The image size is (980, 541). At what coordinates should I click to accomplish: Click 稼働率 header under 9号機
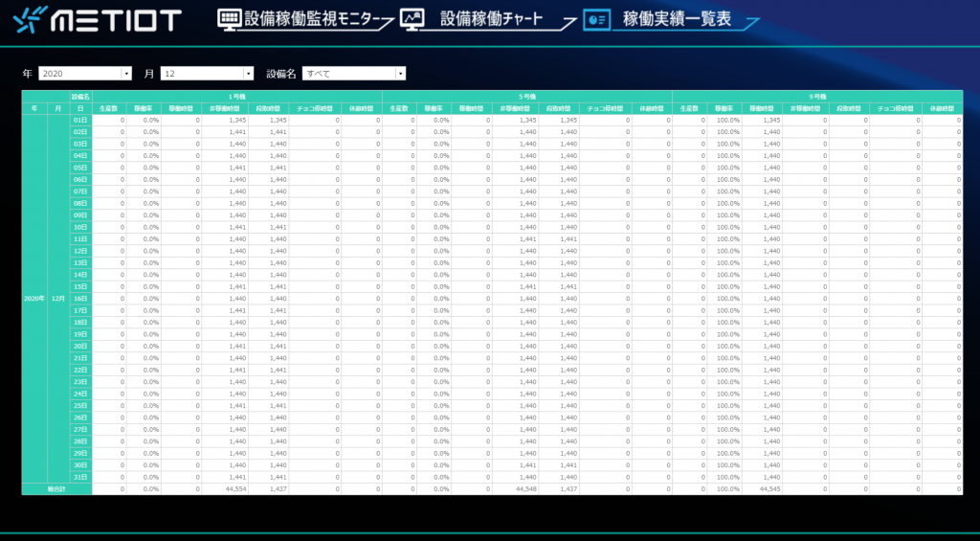tap(724, 108)
